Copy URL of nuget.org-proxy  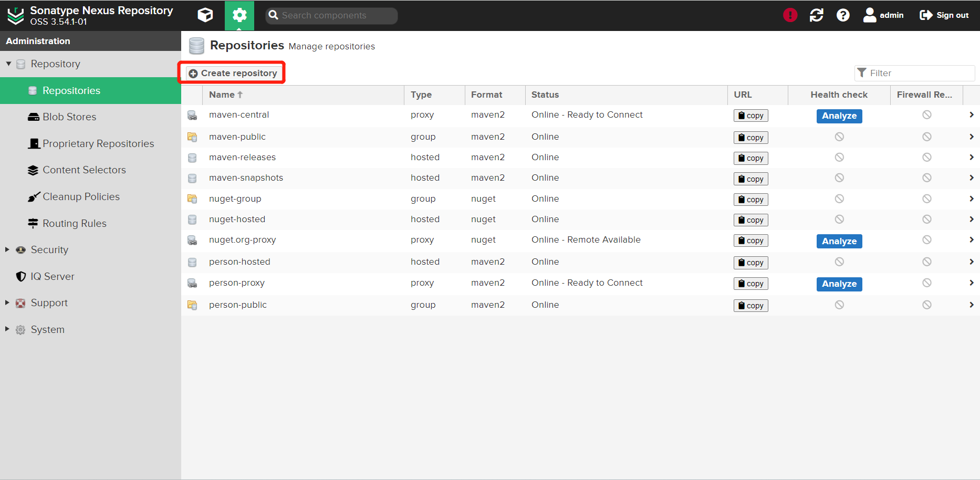pos(750,241)
